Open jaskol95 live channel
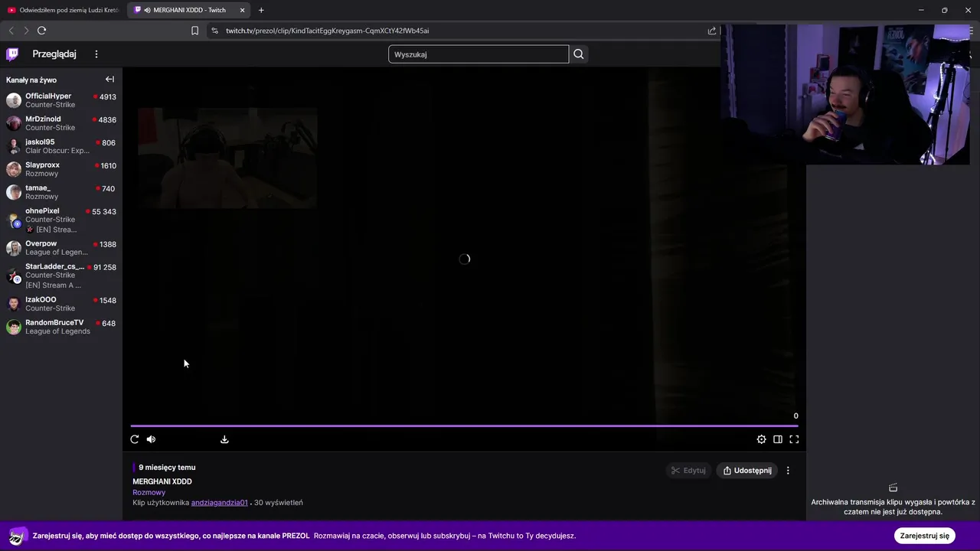 tap(61, 146)
